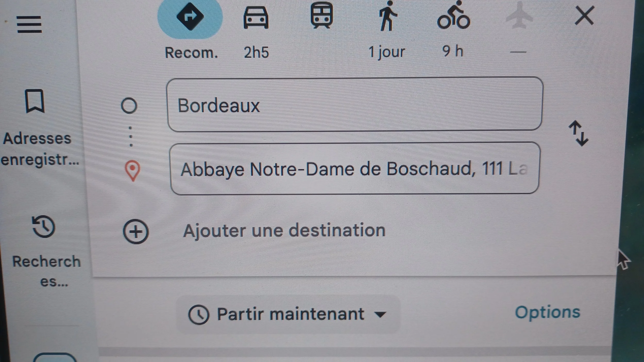
Task: Choose driving mode showing 2h5
Action: 256,18
